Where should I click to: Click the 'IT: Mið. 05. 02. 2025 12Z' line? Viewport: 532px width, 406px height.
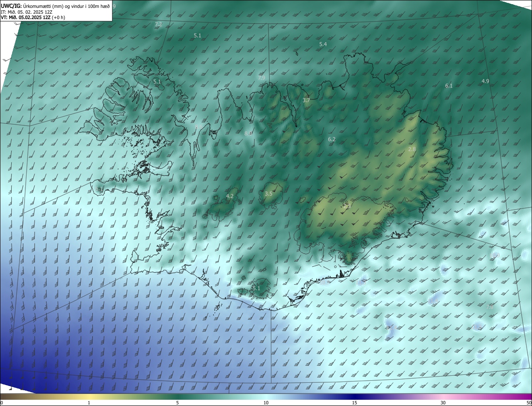[27, 12]
